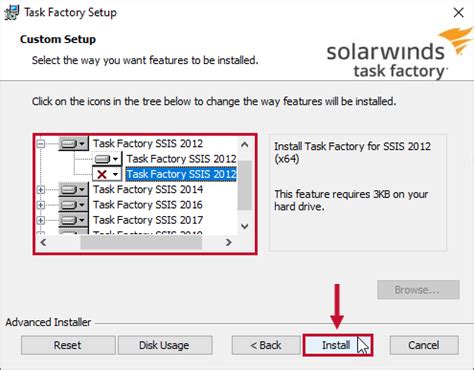Image resolution: width=474 pixels, height=370 pixels.
Task: Click the Cancel button
Action: click(x=424, y=345)
